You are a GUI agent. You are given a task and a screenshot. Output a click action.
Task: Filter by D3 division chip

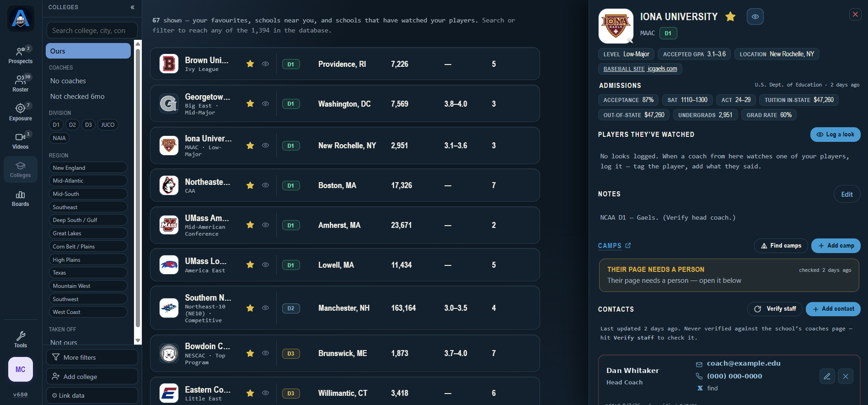click(x=88, y=125)
